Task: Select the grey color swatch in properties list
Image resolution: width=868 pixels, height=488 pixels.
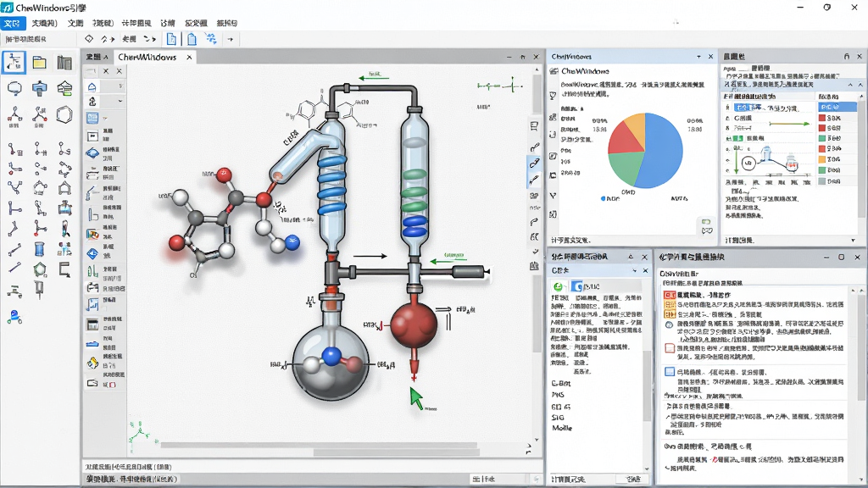Action: pos(822,181)
